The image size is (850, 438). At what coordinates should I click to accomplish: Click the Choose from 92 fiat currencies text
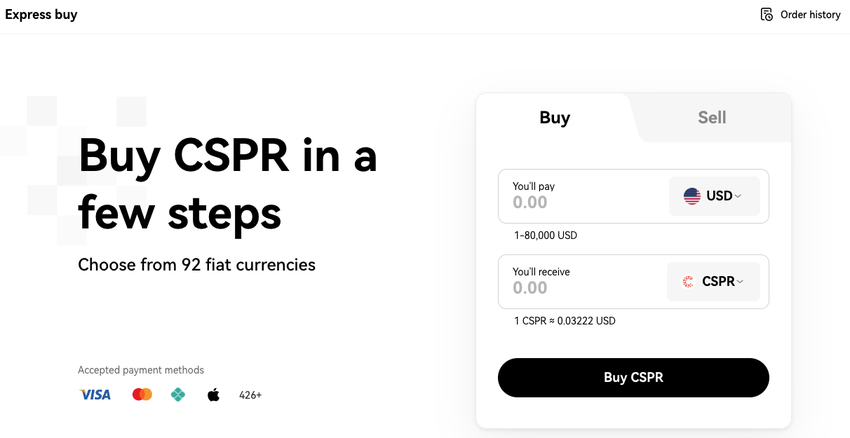tap(197, 265)
